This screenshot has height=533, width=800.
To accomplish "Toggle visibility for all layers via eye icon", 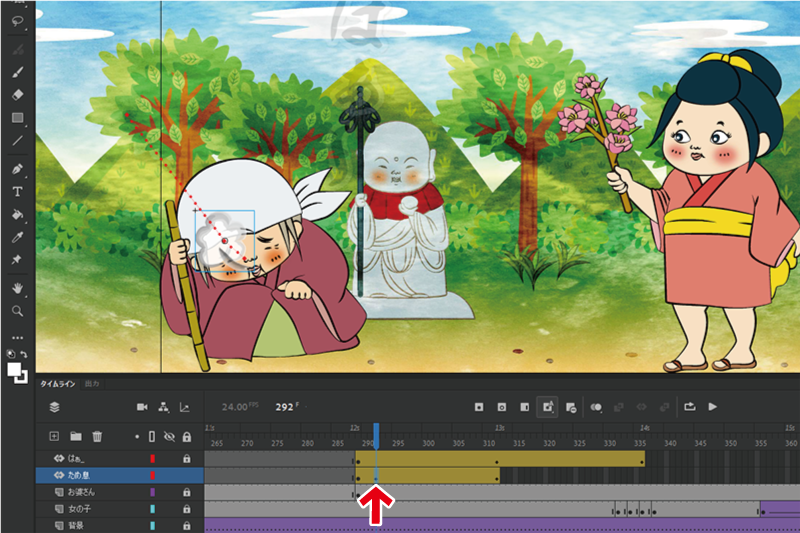I will pos(169,436).
